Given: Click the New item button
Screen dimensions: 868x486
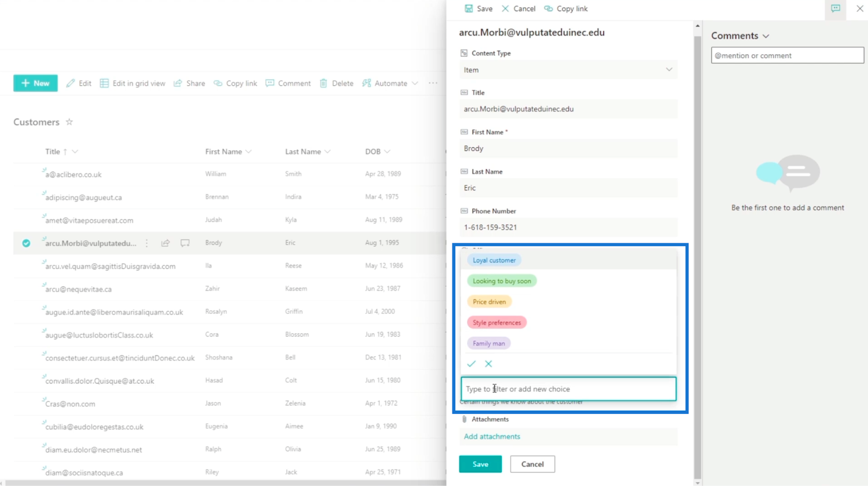Looking at the screenshot, I should tap(35, 83).
